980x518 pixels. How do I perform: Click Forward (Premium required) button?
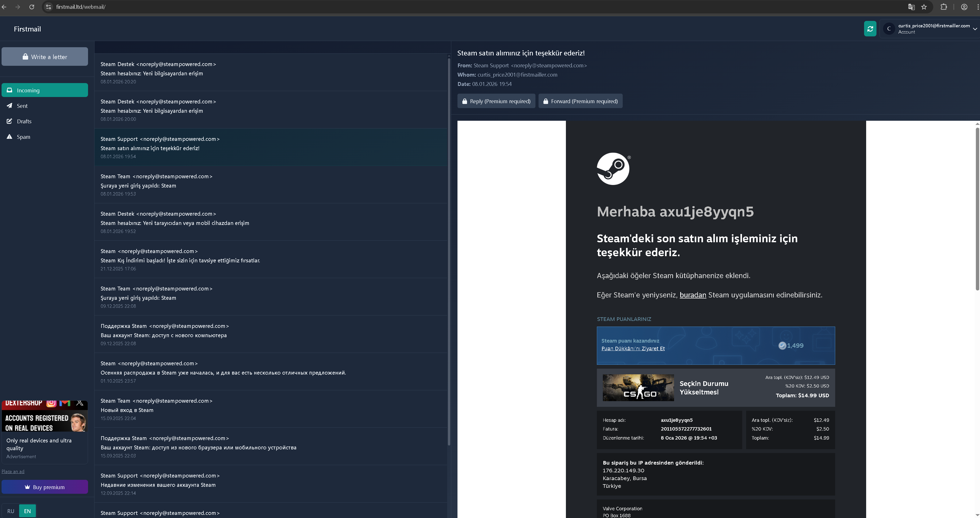[x=581, y=101]
